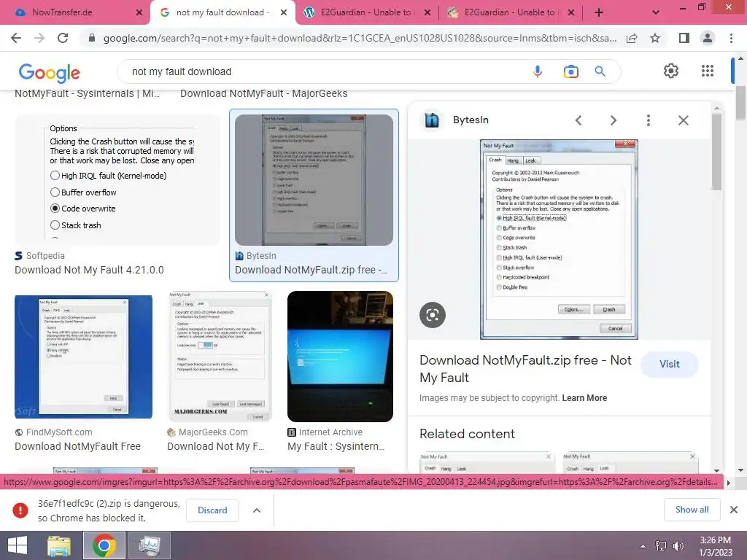This screenshot has height=560, width=747.
Task: Submit search with magnifier icon
Action: pos(600,71)
